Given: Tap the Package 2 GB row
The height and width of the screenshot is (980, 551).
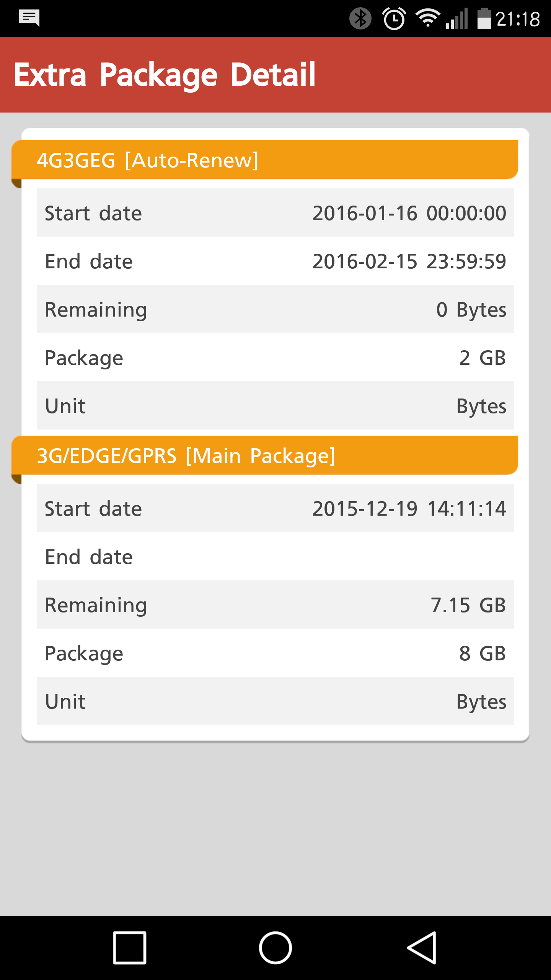Looking at the screenshot, I should 275,358.
